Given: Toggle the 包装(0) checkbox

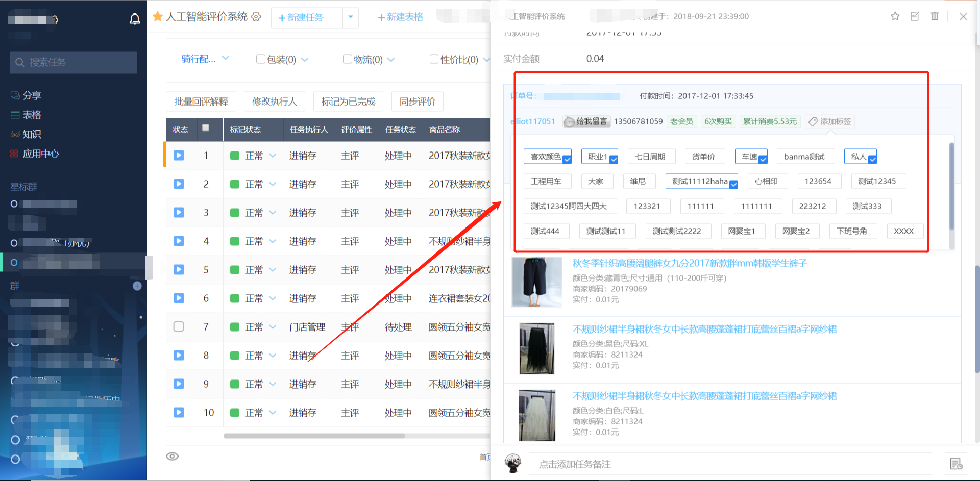Looking at the screenshot, I should pos(261,59).
